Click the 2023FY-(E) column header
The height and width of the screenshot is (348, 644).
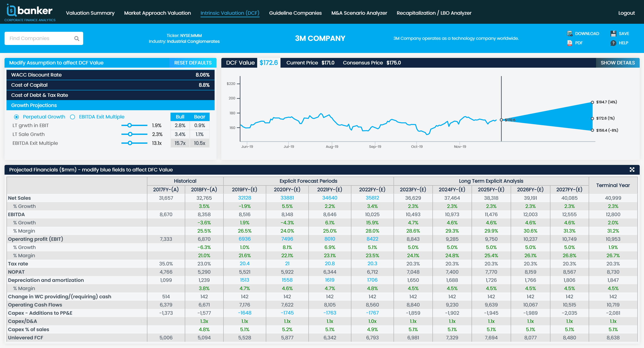point(413,190)
